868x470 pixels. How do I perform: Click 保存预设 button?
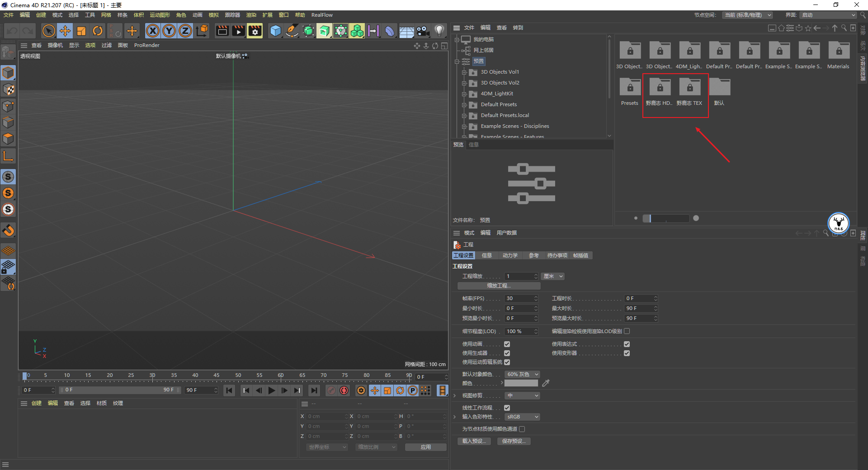click(x=514, y=442)
